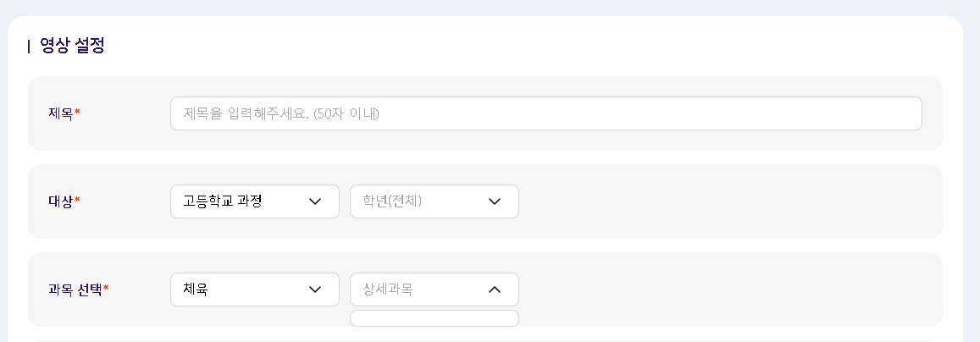Image resolution: width=980 pixels, height=342 pixels.
Task: Click the red asterisk next to 제목
Action: tap(77, 112)
